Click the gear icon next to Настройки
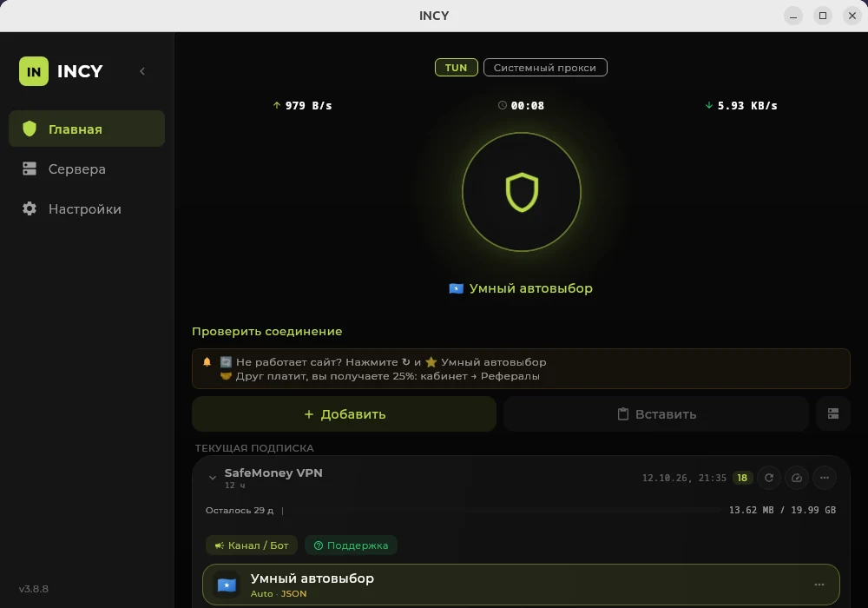The width and height of the screenshot is (868, 608). (30, 208)
